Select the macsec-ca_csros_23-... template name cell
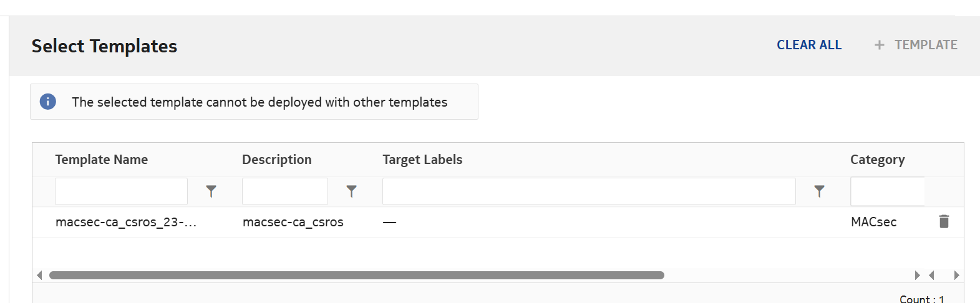980x303 pixels. click(125, 222)
